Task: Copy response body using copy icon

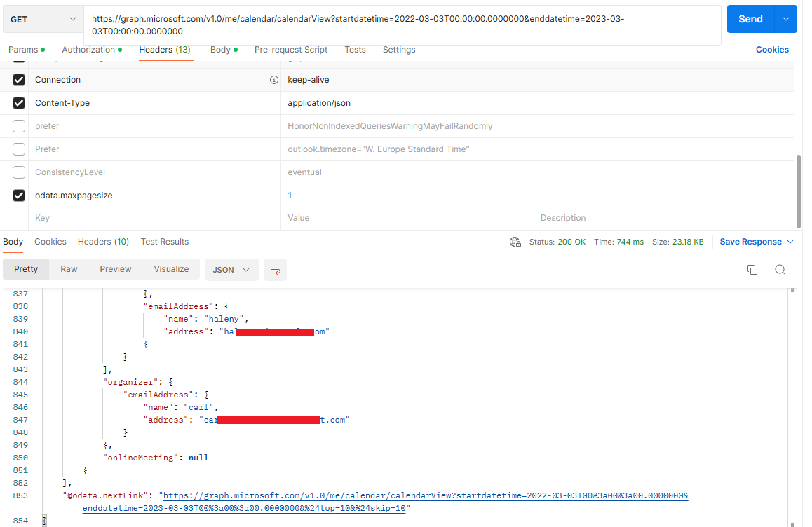Action: [x=752, y=270]
